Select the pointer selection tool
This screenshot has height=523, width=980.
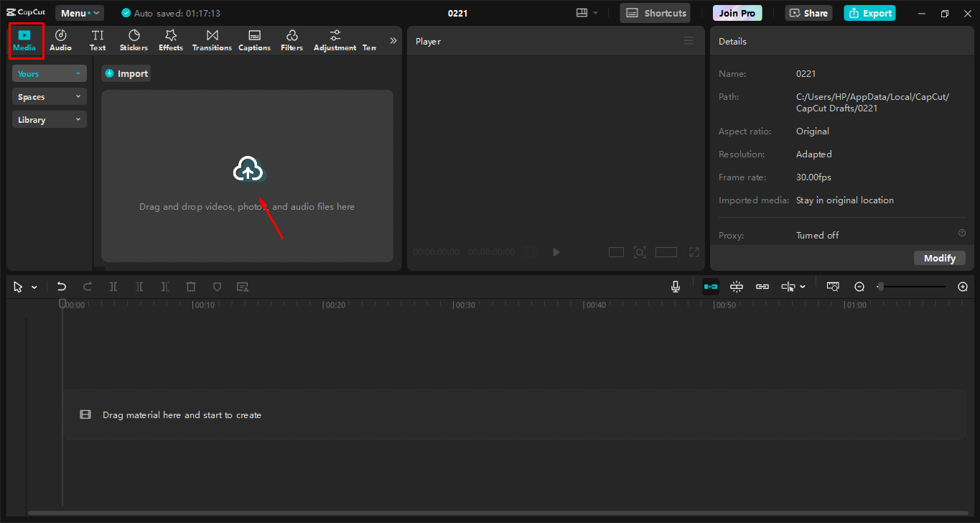18,287
